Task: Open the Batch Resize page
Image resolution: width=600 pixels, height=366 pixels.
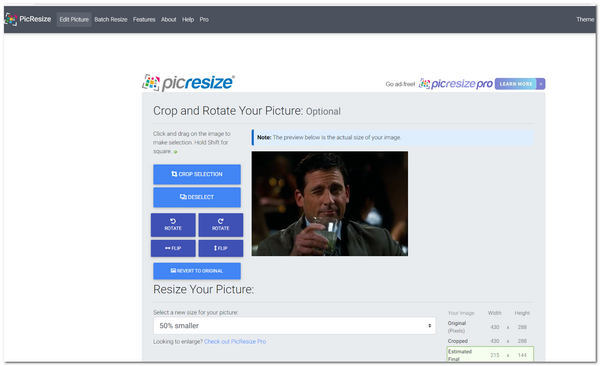Action: pos(111,20)
